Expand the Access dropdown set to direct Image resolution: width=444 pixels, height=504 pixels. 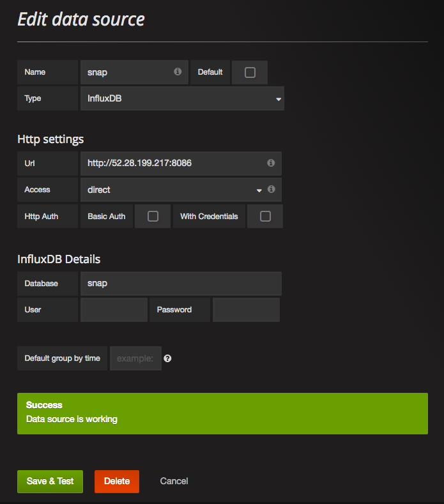(x=172, y=190)
